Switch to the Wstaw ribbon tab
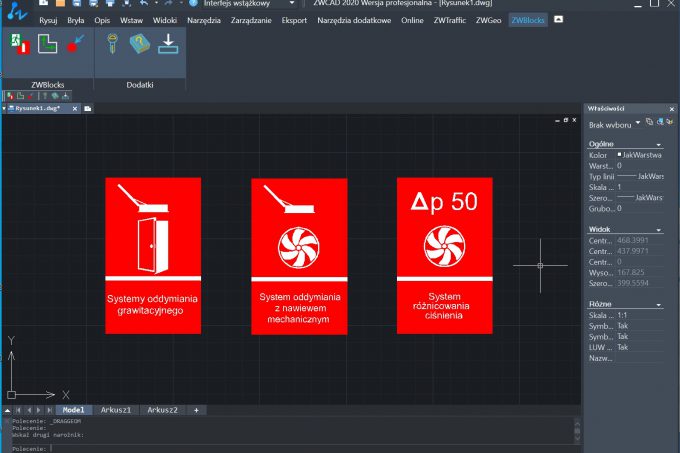The image size is (680, 453). 131,20
